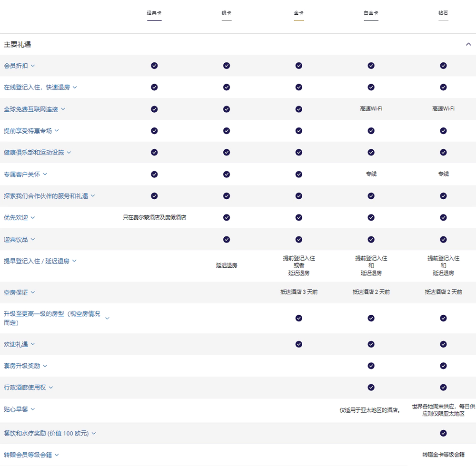Expand the 转赠会员等级会籍 row chevron
Screen dimensions: 476x466
57,455
